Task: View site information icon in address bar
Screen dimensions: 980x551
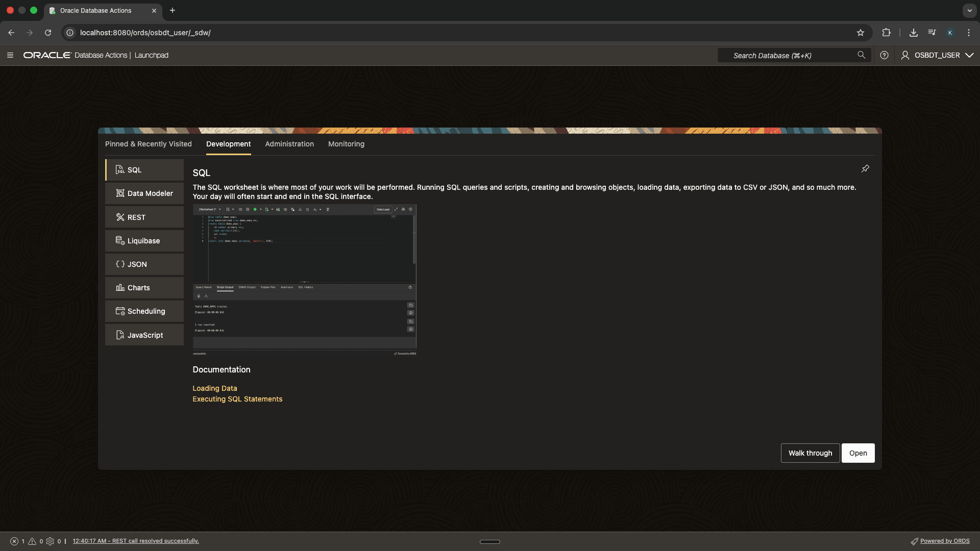Action: click(70, 33)
